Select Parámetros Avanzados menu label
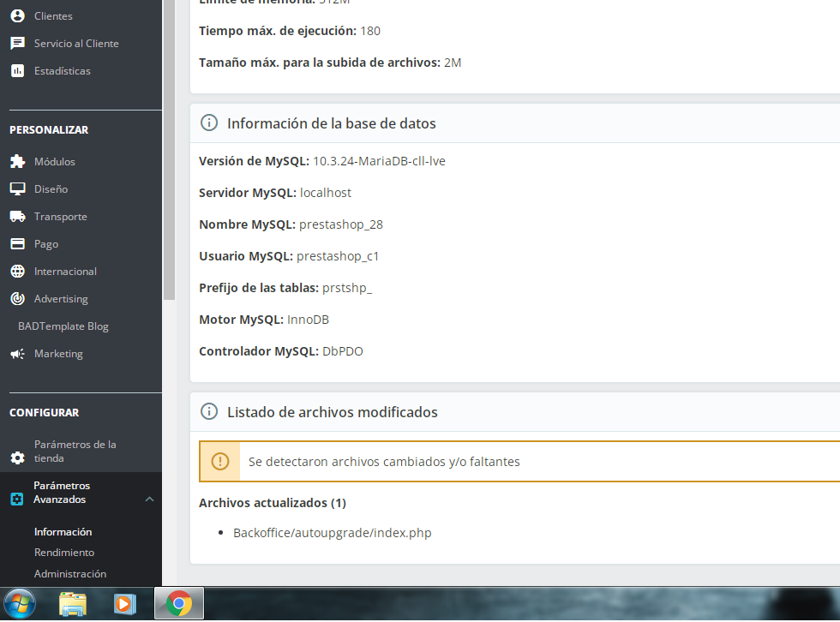This screenshot has width=840, height=622. [62, 493]
